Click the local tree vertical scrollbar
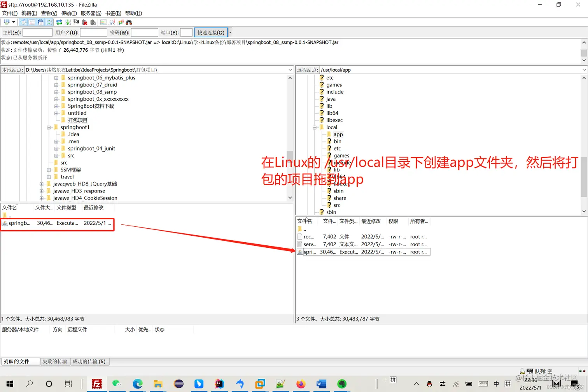This screenshot has height=392, width=588. (290, 138)
